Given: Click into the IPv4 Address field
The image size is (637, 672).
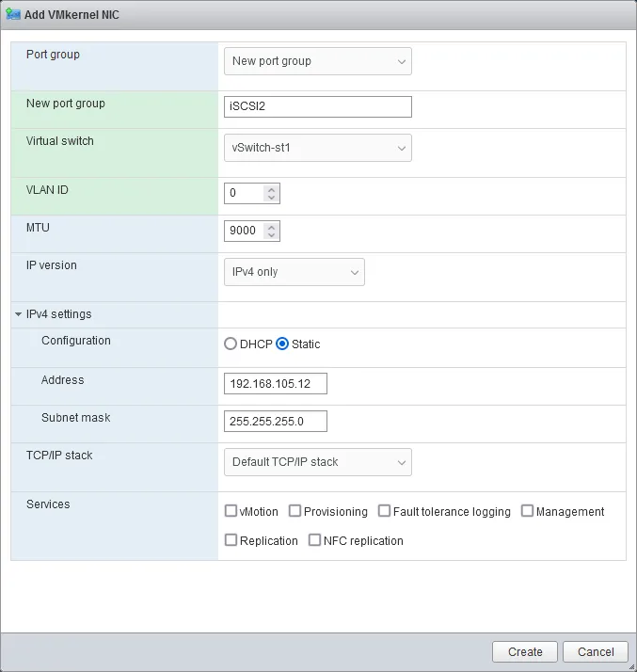Looking at the screenshot, I should (x=275, y=384).
